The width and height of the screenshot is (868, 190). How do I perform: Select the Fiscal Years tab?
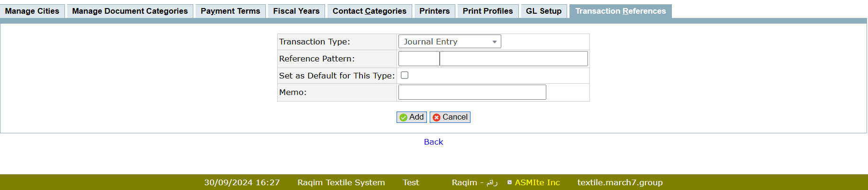[x=296, y=11]
